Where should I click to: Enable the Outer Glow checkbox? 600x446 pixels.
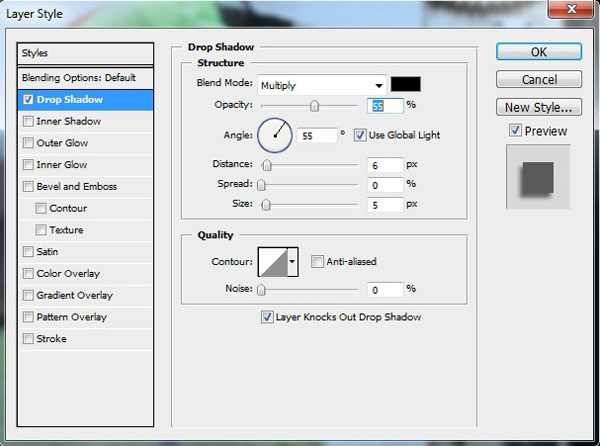pyautogui.click(x=28, y=143)
